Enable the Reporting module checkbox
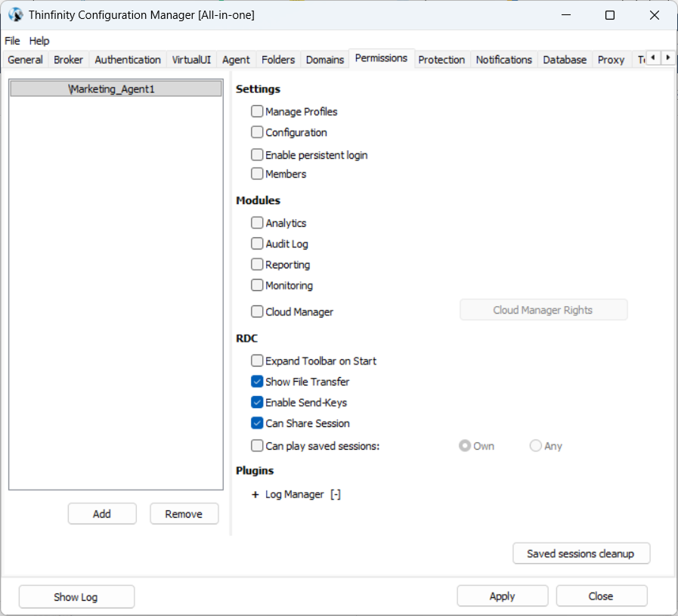 (257, 265)
